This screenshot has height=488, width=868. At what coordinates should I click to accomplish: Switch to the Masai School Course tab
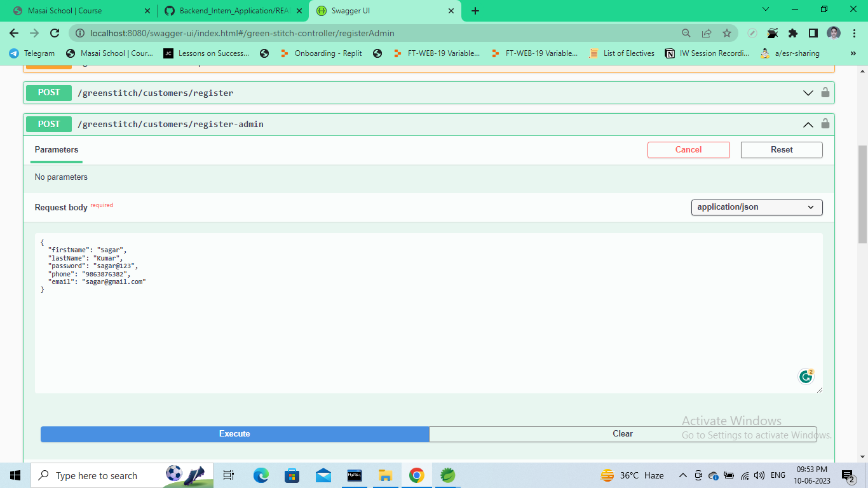[76, 10]
